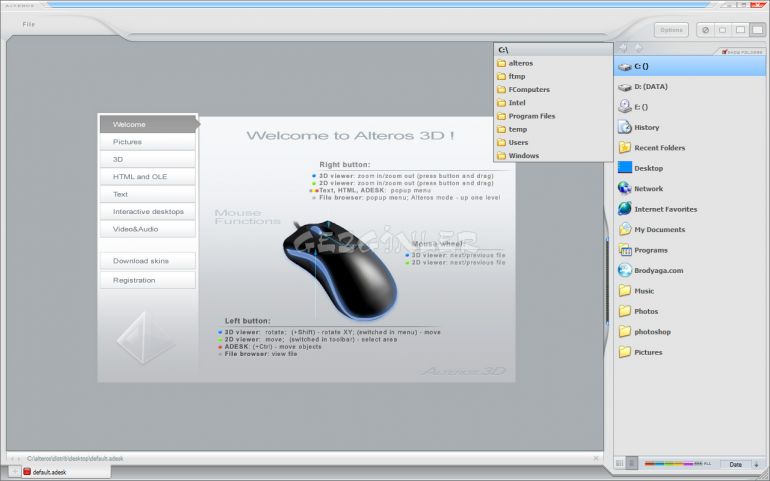770x481 pixels.
Task: Open the Network location
Action: [x=689, y=189]
